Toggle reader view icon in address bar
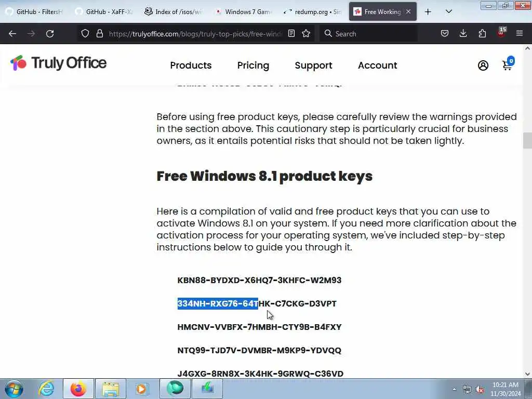Image resolution: width=532 pixels, height=399 pixels. pos(291,33)
